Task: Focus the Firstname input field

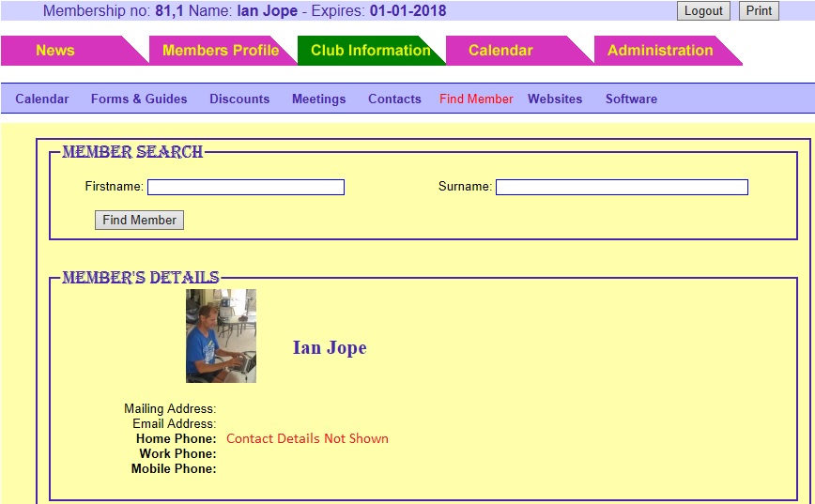Action: coord(246,187)
